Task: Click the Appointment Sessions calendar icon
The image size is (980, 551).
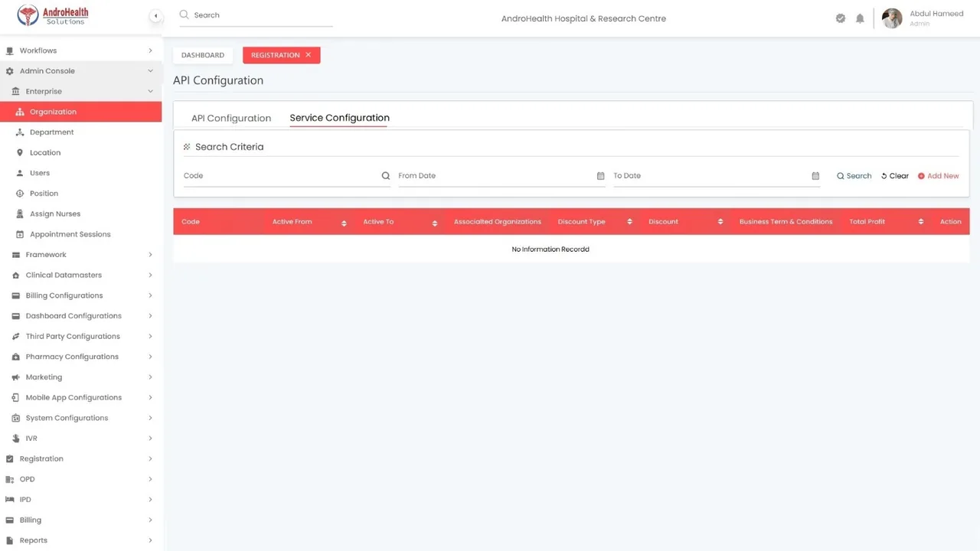Action: [20, 234]
